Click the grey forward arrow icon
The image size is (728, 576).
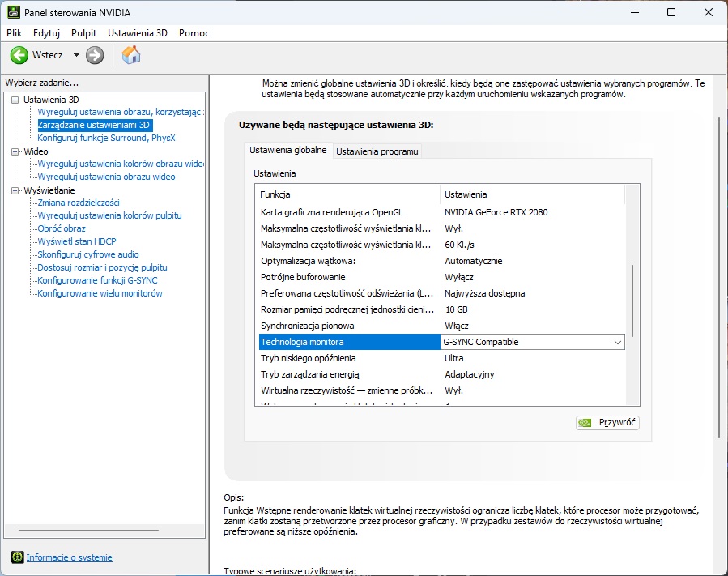coord(95,55)
